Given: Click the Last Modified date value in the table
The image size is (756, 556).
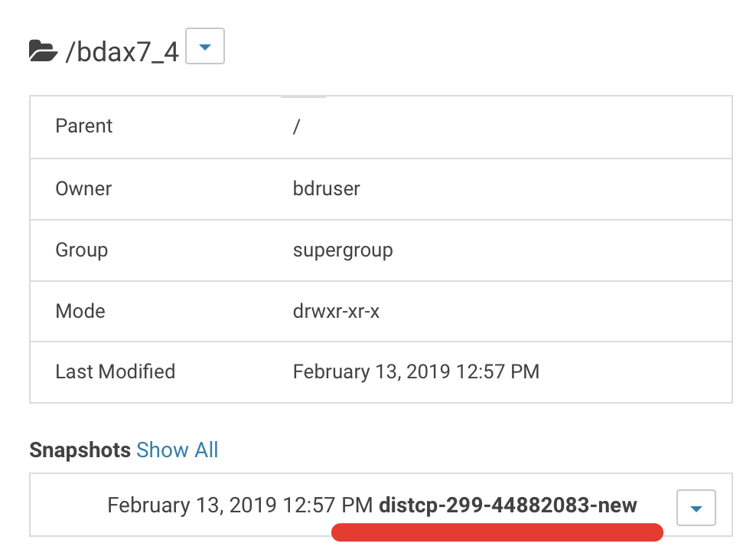Looking at the screenshot, I should [416, 372].
